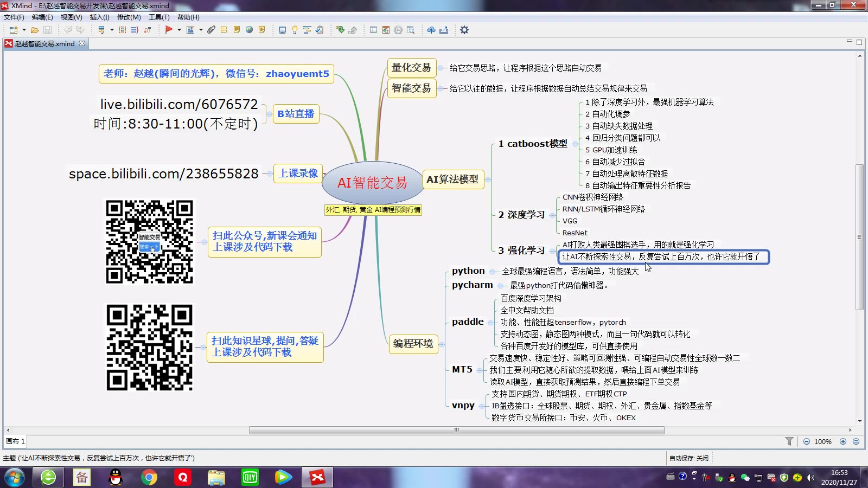
Task: Collapse the AI算法模型 branch toggle
Action: click(x=488, y=179)
